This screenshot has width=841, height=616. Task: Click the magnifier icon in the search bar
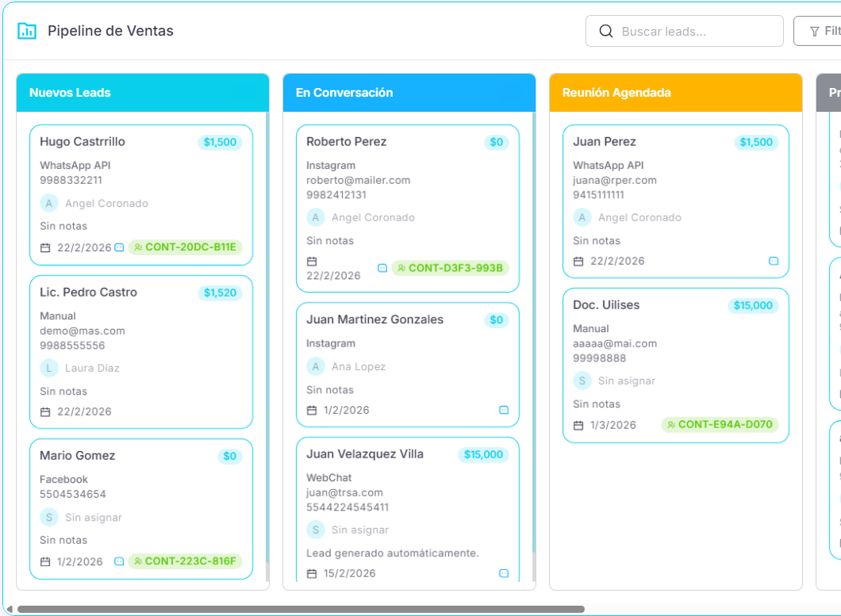click(x=605, y=31)
